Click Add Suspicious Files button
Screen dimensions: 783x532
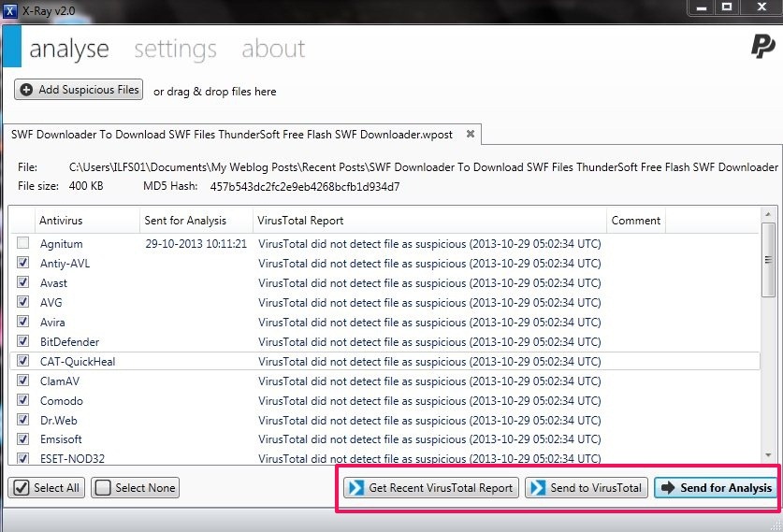point(79,90)
